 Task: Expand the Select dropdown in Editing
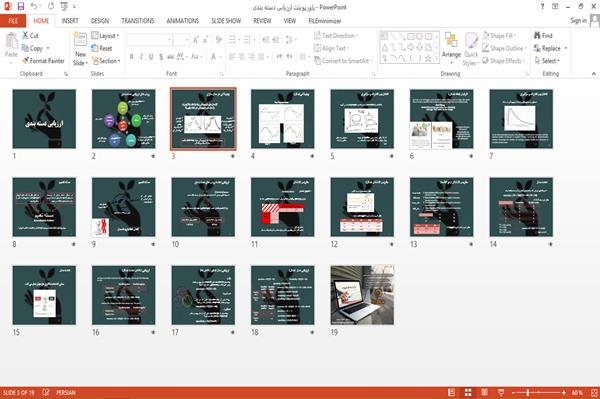point(547,61)
